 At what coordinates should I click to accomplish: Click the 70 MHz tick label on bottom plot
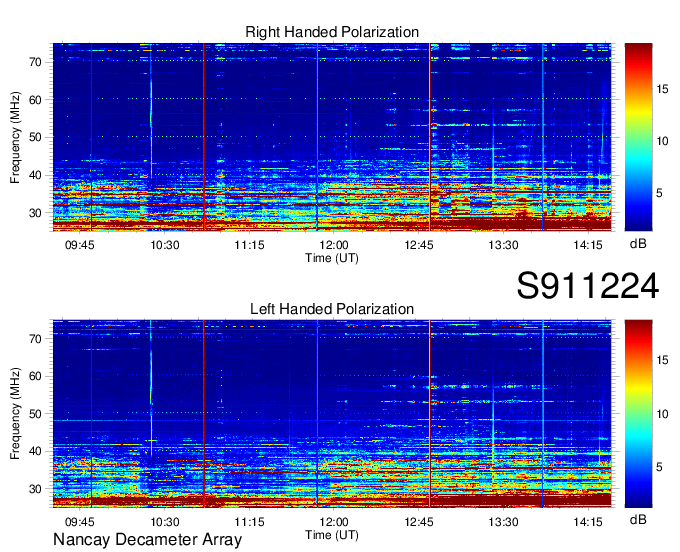(36, 339)
